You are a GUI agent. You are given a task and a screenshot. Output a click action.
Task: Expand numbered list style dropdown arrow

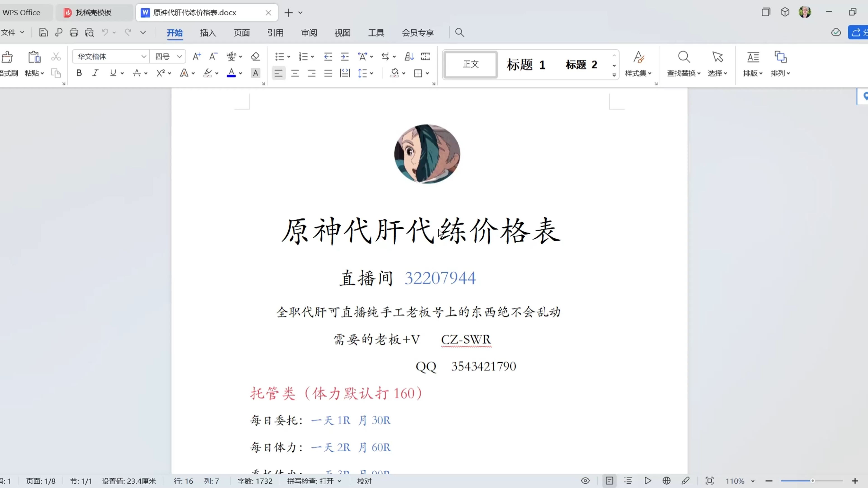tap(313, 56)
